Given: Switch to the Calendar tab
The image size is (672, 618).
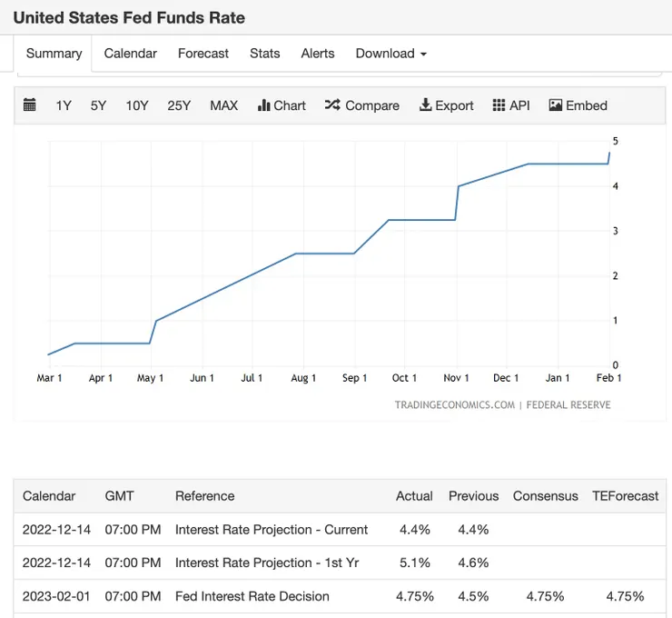Looking at the screenshot, I should [130, 54].
